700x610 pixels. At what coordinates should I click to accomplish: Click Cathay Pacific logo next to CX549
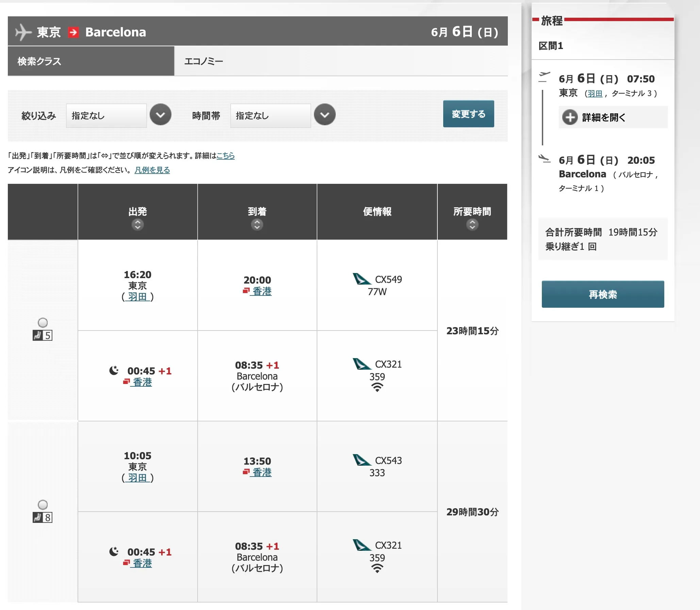click(362, 279)
